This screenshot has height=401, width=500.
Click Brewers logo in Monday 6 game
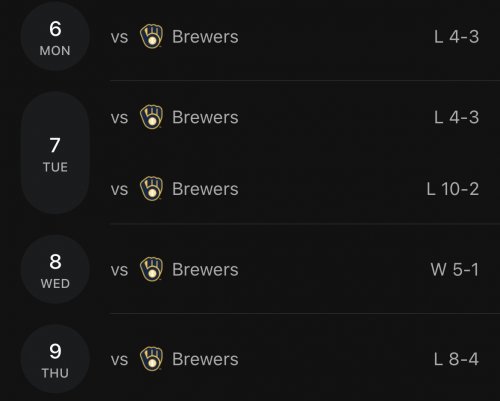(151, 36)
